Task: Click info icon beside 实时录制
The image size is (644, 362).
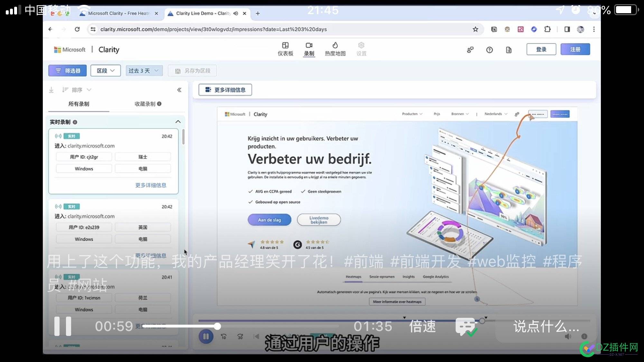Action: 75,122
